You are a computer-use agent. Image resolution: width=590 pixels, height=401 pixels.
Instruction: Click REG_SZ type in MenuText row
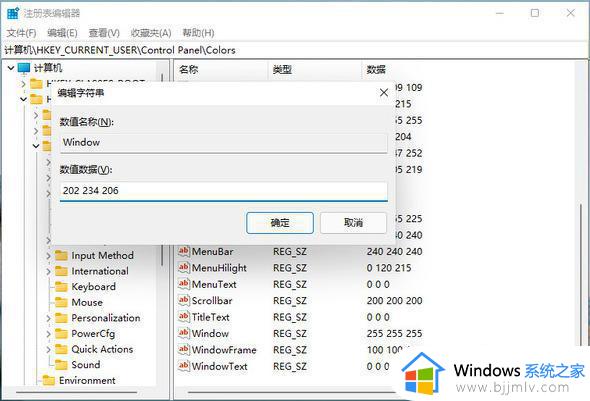(x=290, y=284)
